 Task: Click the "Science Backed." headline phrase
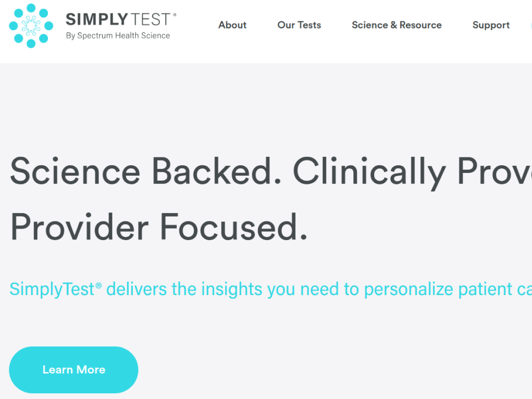coord(145,171)
